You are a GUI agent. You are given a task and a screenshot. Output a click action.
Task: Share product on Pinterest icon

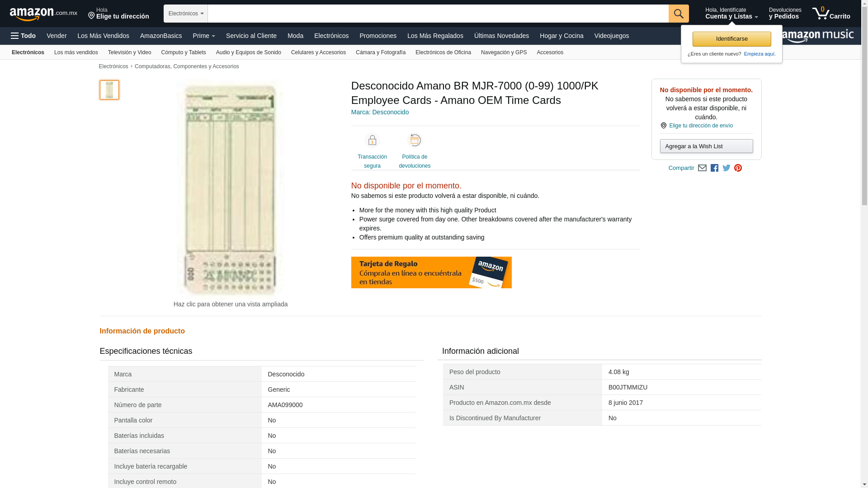tap(738, 168)
